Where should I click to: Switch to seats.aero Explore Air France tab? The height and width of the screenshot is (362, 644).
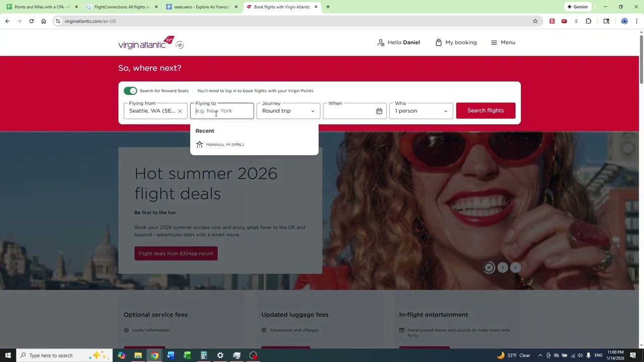[201, 7]
